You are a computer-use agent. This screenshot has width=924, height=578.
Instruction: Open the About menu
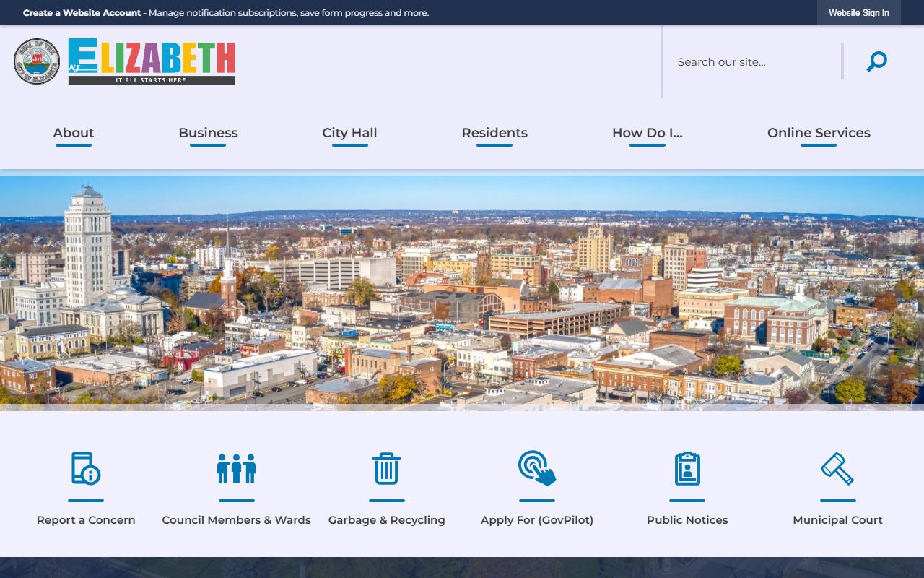[74, 133]
